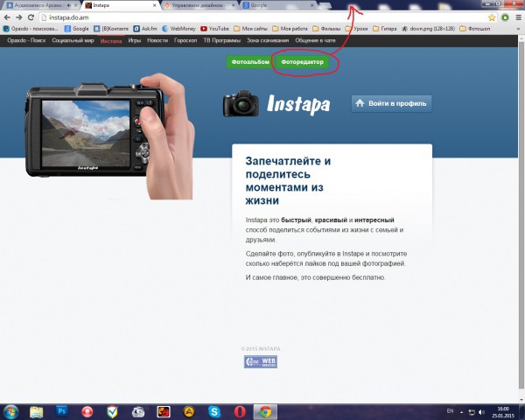525x420 pixels.
Task: Open the AIMP taskbar icon
Action: (x=189, y=411)
